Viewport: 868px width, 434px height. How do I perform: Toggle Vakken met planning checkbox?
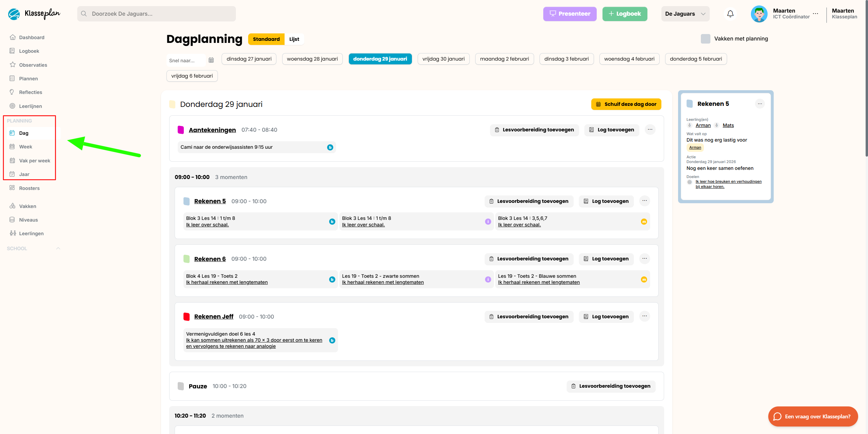coord(705,39)
